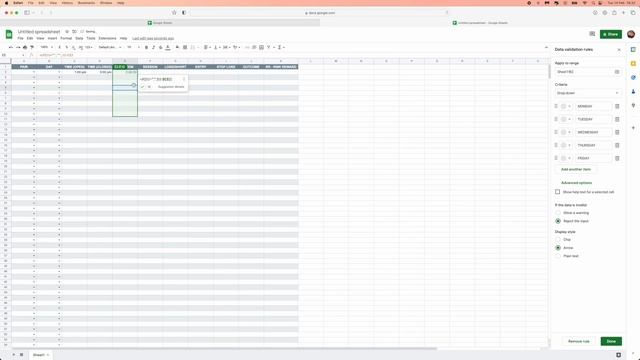Click the Explore icon at bottom right

coord(618,355)
